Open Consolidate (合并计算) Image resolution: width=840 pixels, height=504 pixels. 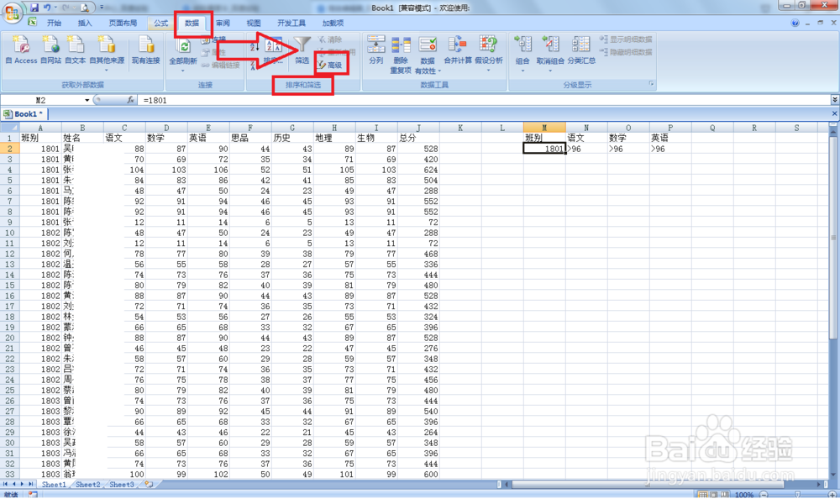click(x=458, y=50)
